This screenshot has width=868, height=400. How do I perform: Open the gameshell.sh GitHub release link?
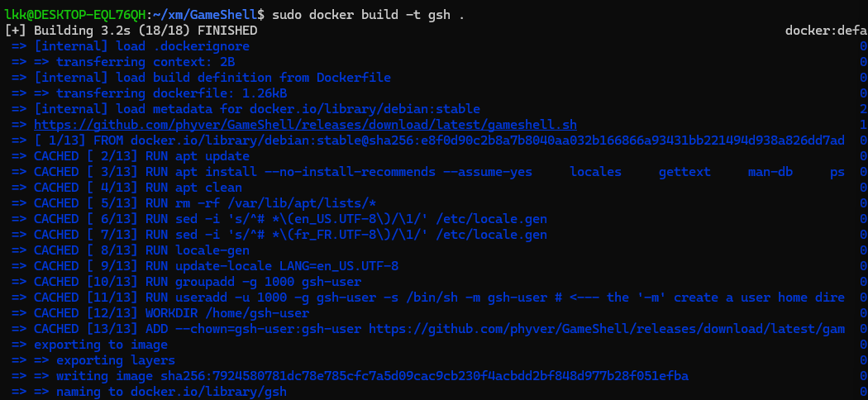click(305, 125)
